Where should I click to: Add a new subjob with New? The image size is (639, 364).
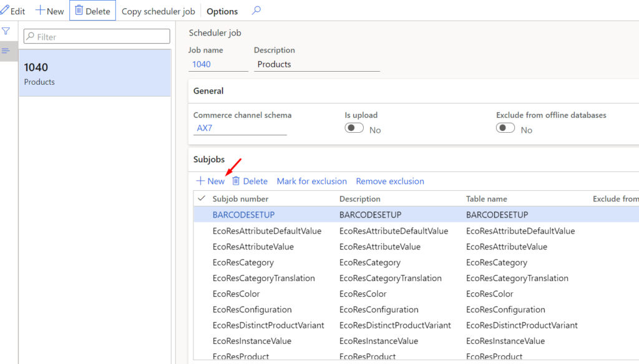(211, 181)
